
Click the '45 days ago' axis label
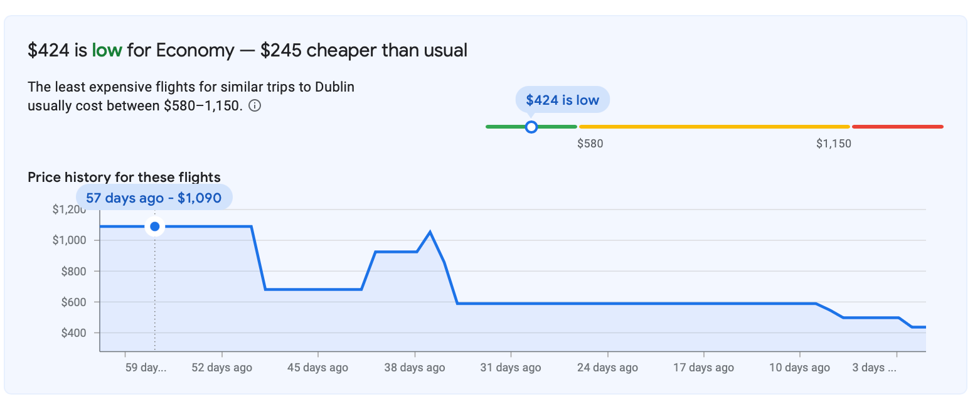[x=317, y=368]
